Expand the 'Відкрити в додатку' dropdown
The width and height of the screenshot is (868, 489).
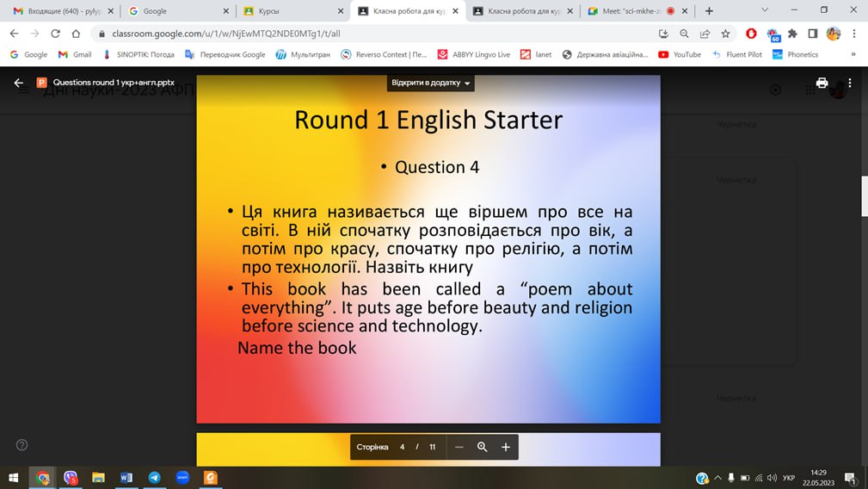431,84
